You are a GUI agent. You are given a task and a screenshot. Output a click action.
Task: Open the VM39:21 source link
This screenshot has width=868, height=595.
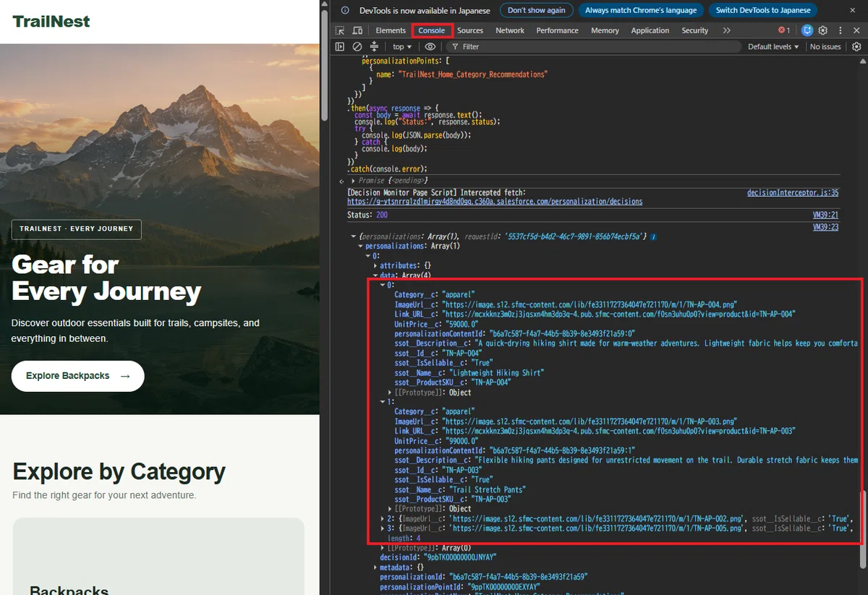pos(825,215)
